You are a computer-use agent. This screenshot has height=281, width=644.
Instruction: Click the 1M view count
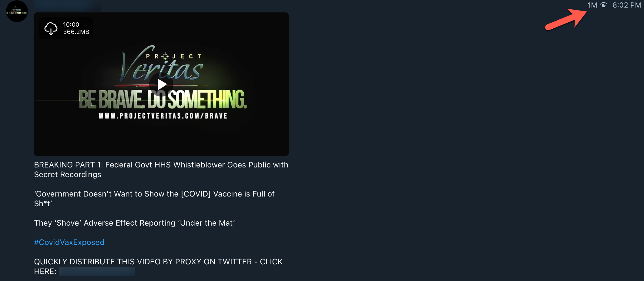[x=592, y=5]
